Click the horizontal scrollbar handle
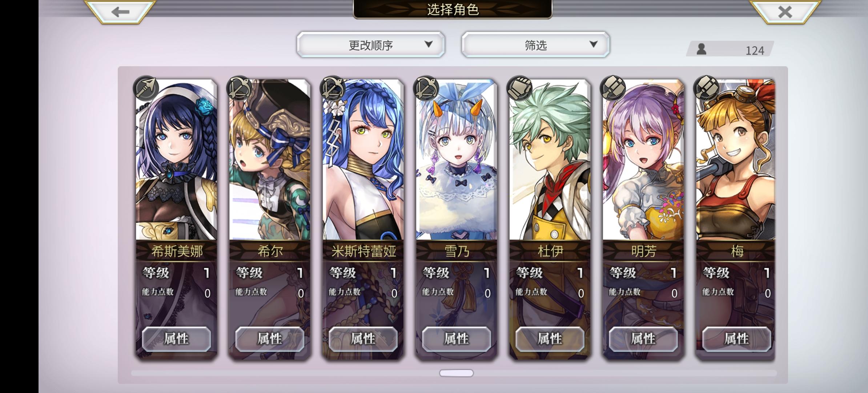868x393 pixels. click(457, 373)
